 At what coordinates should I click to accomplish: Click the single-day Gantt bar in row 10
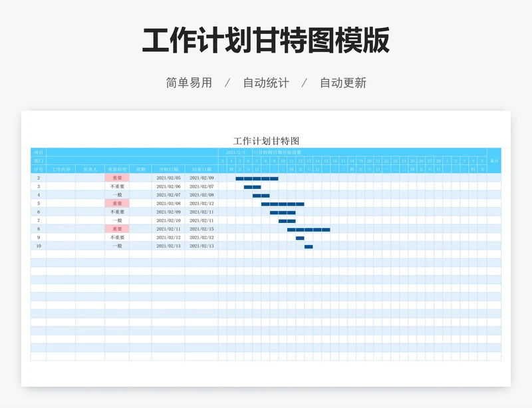309,247
